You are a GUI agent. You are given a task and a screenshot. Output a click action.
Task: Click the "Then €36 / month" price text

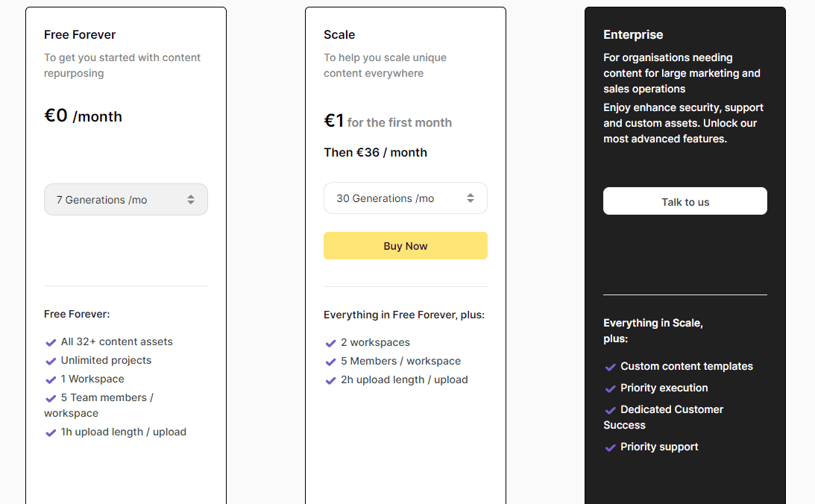[375, 152]
